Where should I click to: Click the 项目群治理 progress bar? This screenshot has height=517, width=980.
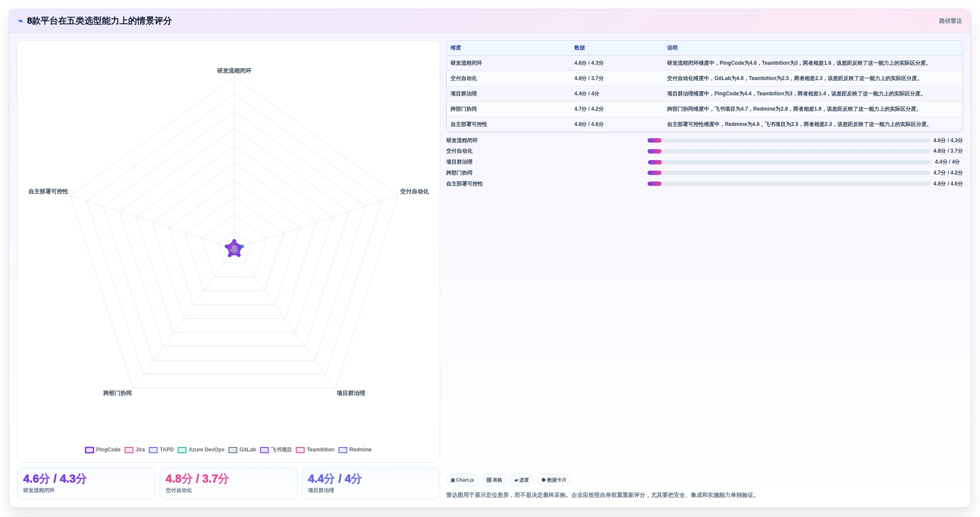789,162
